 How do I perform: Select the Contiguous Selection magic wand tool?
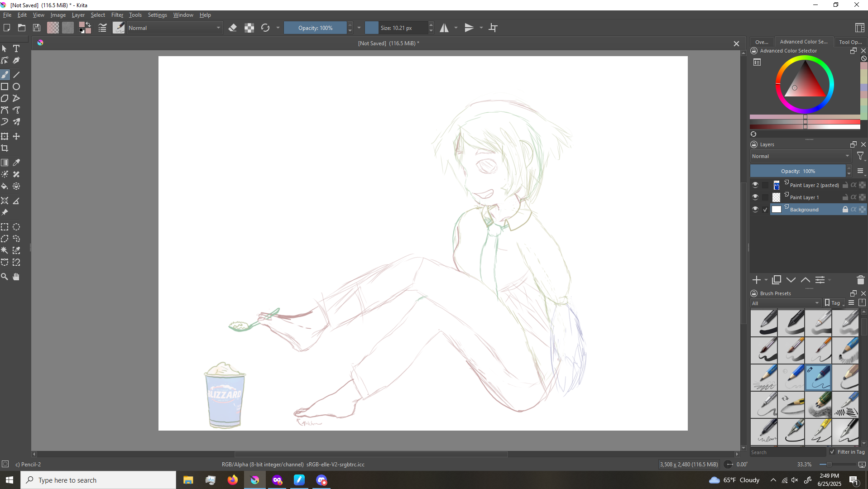click(x=5, y=250)
